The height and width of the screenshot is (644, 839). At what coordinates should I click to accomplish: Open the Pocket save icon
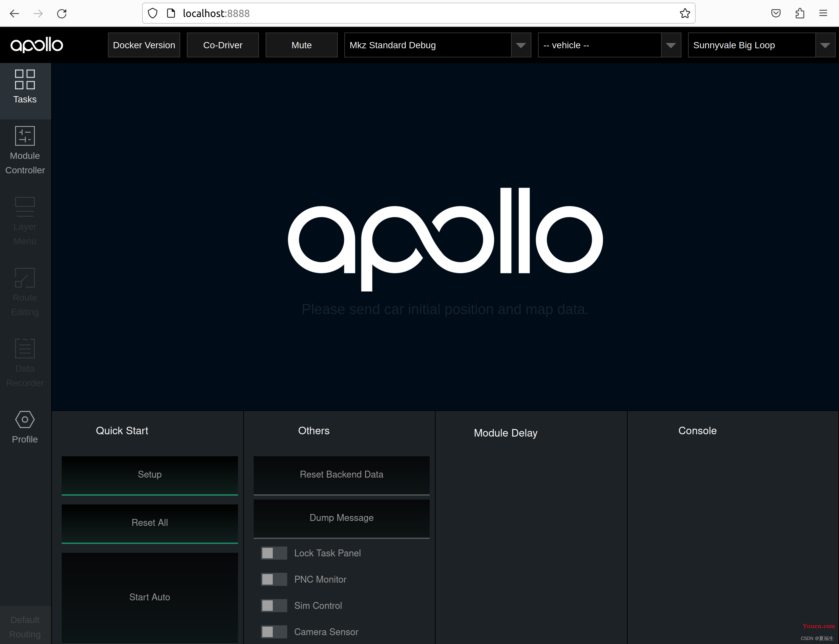776,13
